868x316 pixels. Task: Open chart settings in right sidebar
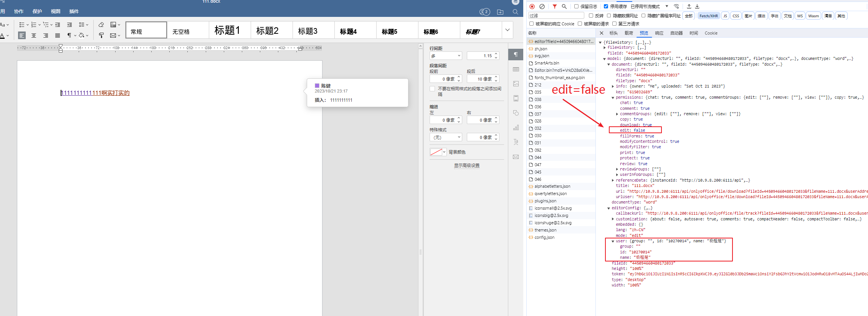(516, 127)
